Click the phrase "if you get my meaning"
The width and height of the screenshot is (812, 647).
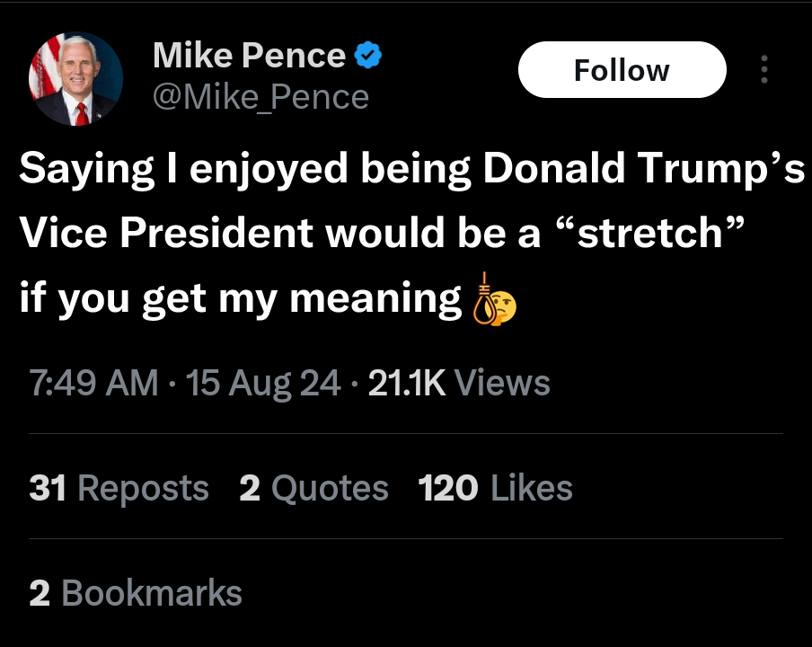tap(240, 297)
